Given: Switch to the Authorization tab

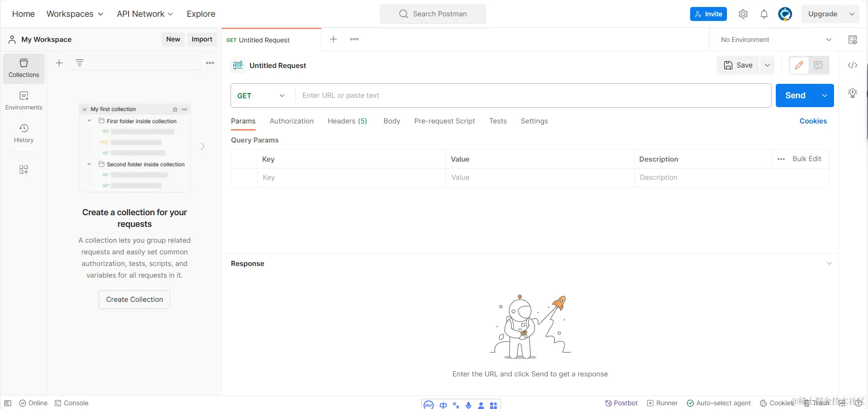Looking at the screenshot, I should 292,121.
